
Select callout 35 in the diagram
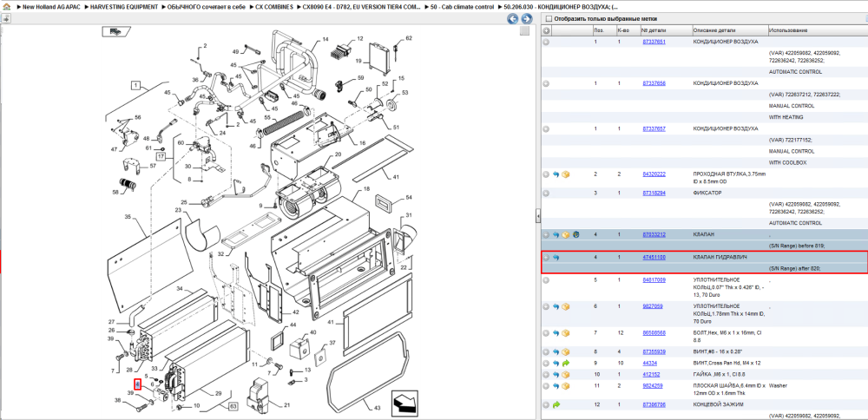pos(127,218)
